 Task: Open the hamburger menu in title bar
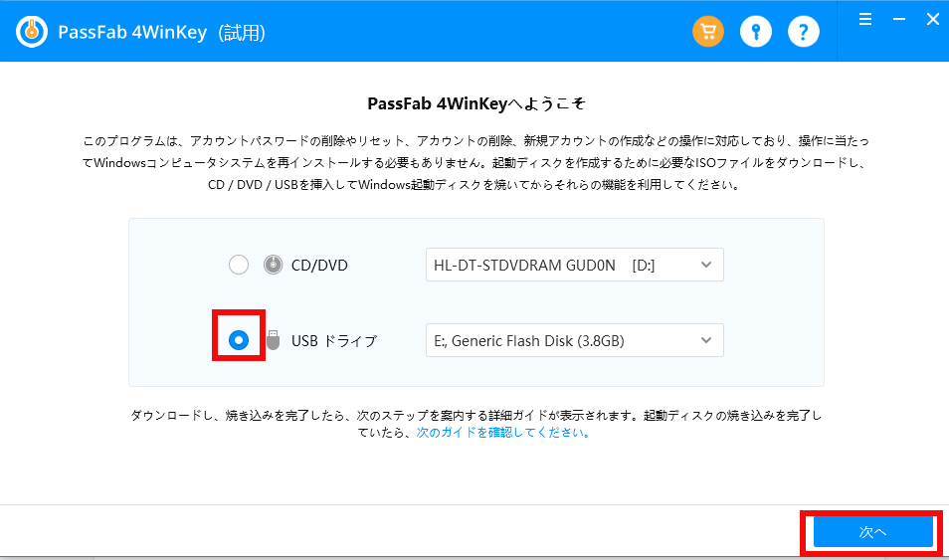(x=865, y=19)
